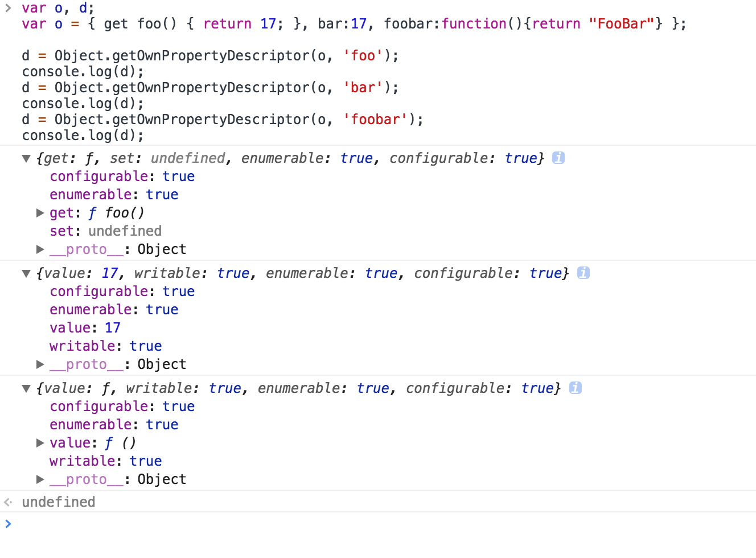Click 'configurable: true' in the second object
The width and height of the screenshot is (756, 558).
[x=122, y=292]
